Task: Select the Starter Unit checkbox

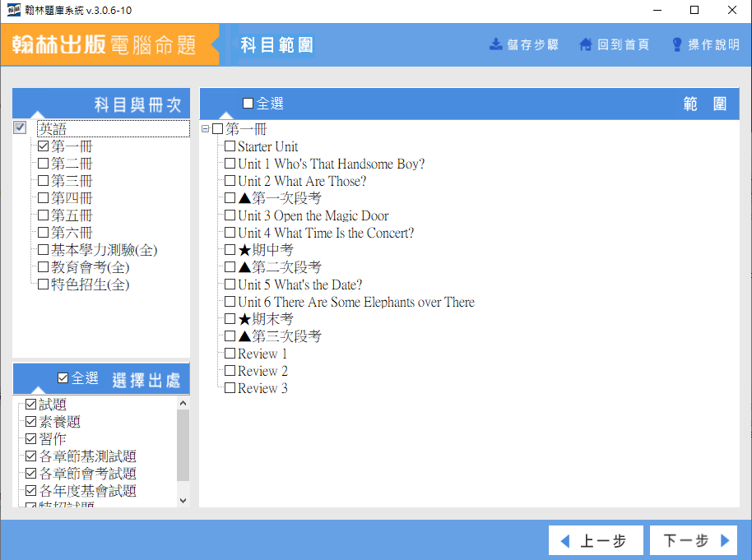Action: pyautogui.click(x=230, y=146)
